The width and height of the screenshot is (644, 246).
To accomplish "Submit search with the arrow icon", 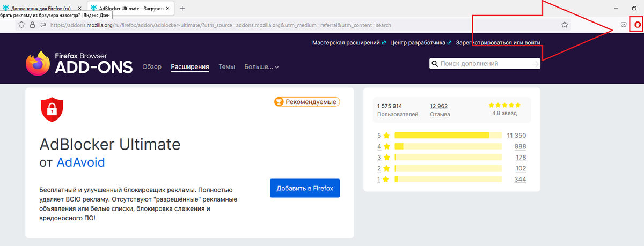I will [535, 64].
